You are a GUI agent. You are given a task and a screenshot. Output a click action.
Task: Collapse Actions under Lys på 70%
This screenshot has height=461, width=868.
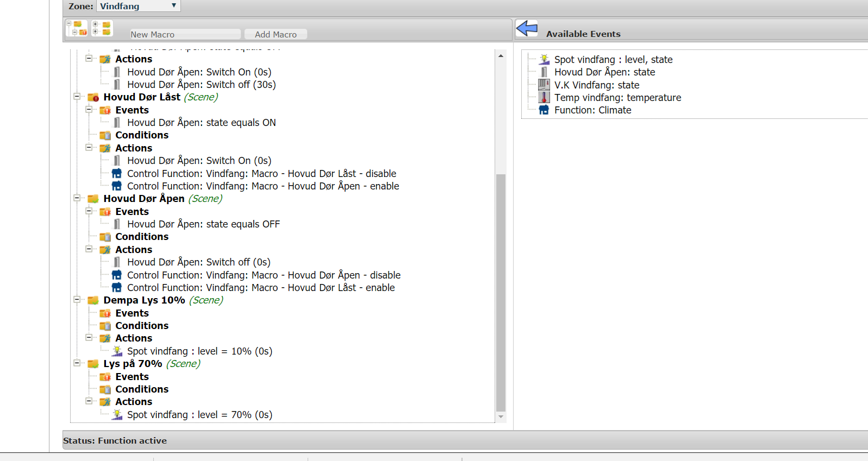89,401
